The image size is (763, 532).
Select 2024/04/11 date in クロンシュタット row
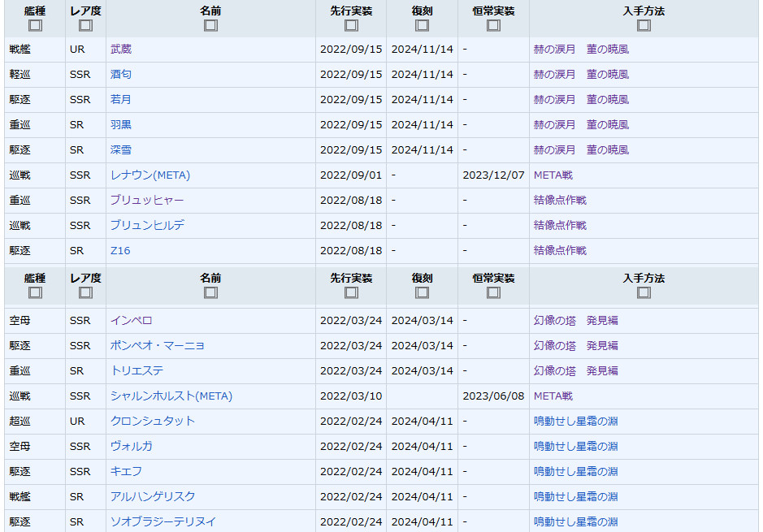click(x=422, y=421)
